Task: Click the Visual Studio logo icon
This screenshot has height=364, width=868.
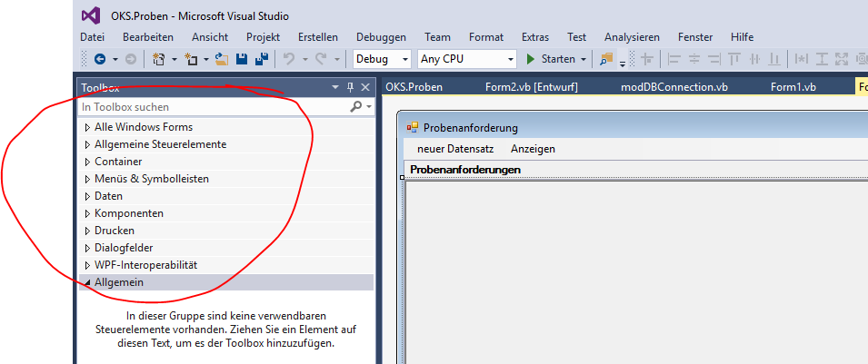Action: point(91,16)
